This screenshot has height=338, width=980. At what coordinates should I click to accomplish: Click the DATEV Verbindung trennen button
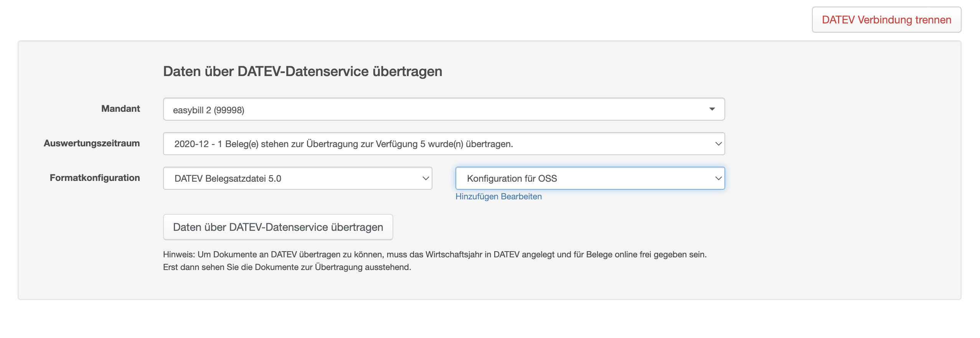(886, 20)
